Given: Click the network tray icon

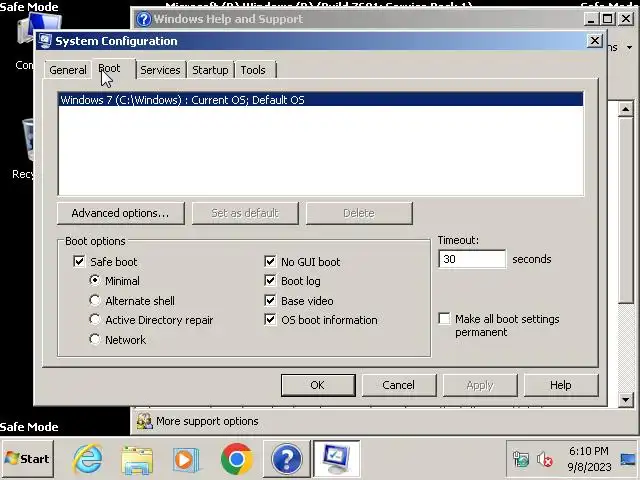Looking at the screenshot, I should 520,460.
